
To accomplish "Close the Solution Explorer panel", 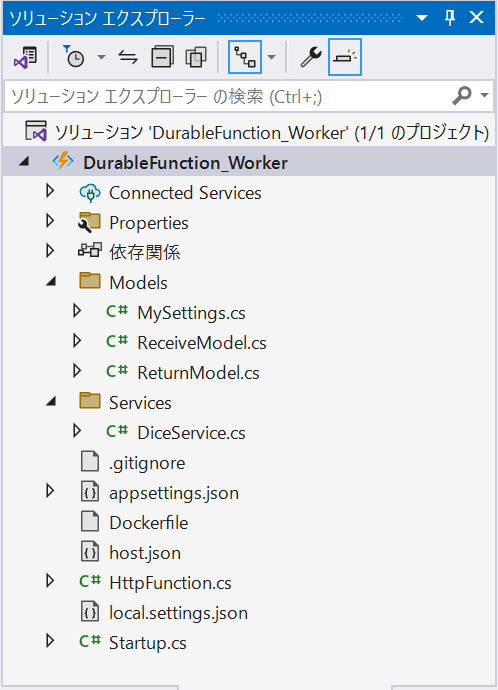I will pos(476,18).
